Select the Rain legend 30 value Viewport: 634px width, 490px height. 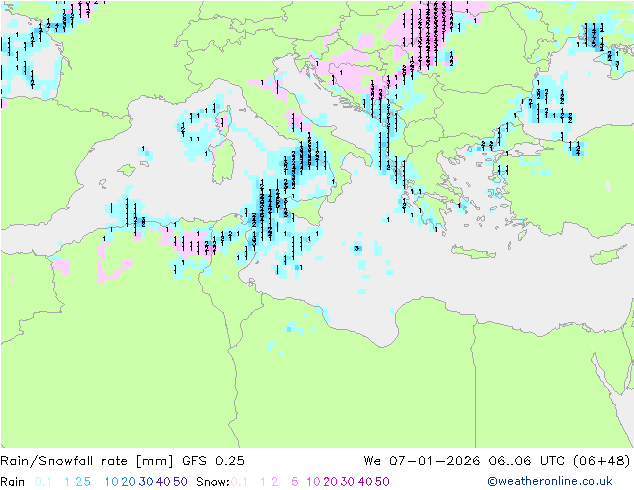pyautogui.click(x=146, y=482)
